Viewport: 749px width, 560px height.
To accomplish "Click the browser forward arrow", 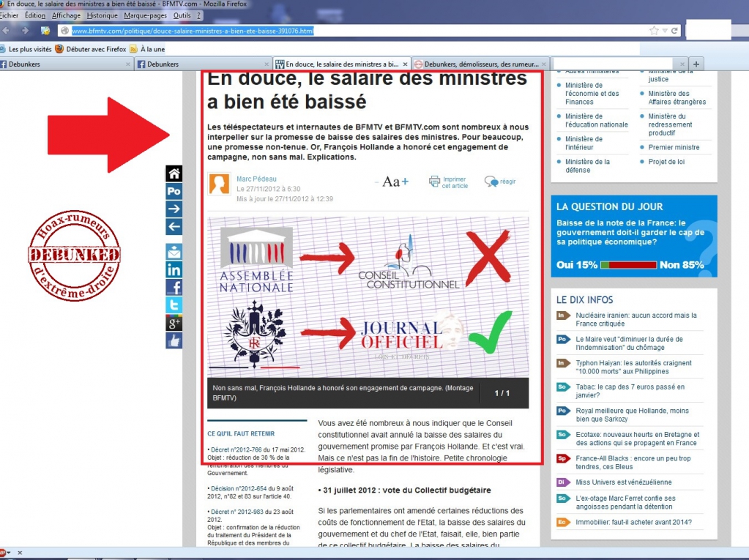I will pos(25,31).
